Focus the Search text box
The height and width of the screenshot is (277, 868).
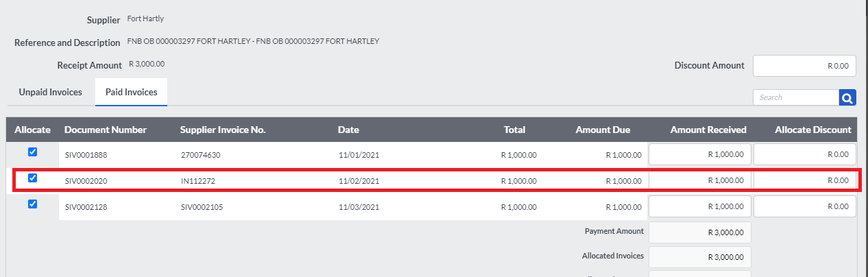point(796,97)
